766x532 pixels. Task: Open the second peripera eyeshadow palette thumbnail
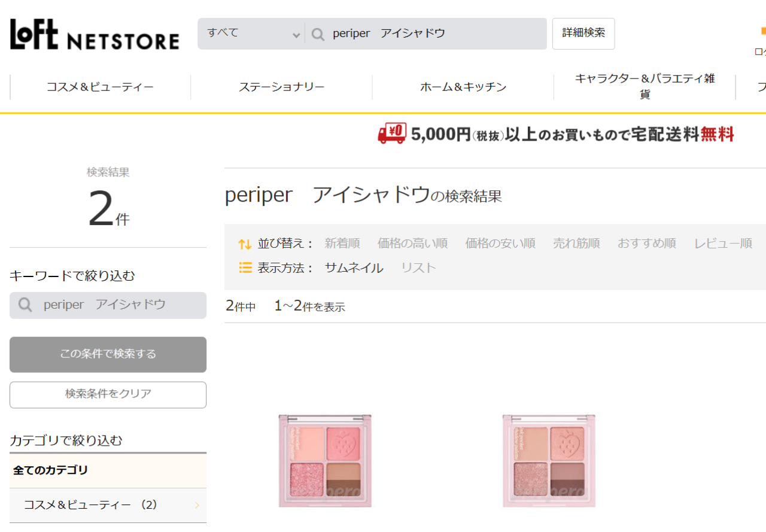pyautogui.click(x=549, y=461)
